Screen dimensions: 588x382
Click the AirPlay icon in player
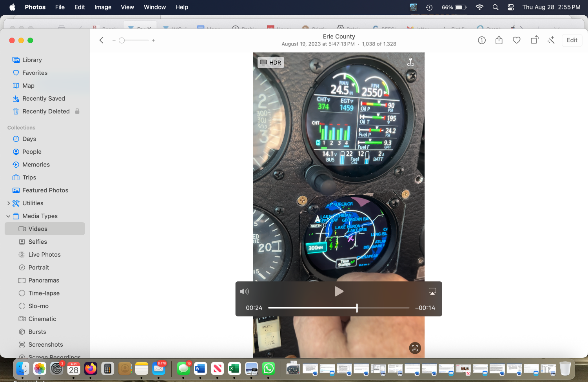coord(432,291)
